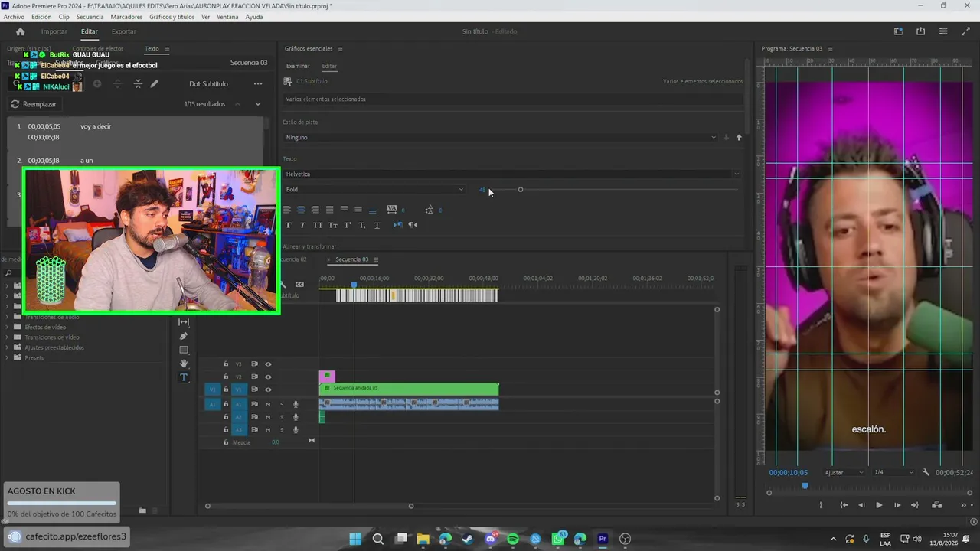Toggle lock on track V3
The image size is (980, 551).
click(x=226, y=364)
